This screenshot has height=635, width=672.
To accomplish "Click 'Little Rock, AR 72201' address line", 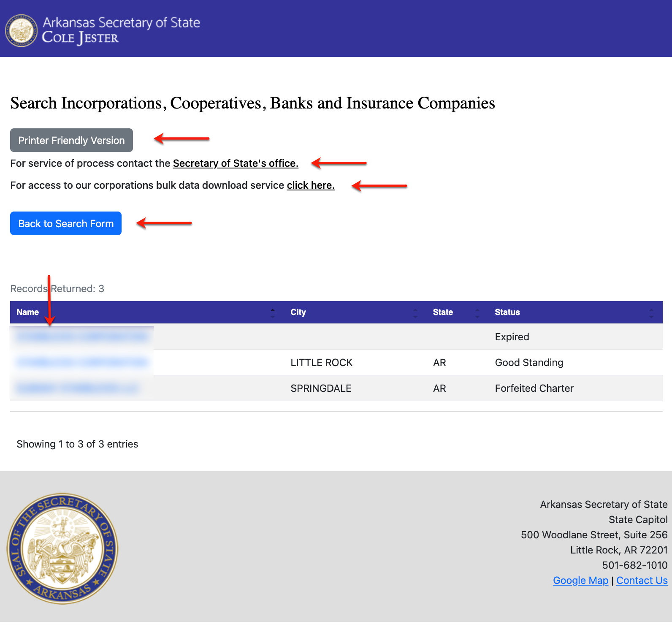I will [x=619, y=550].
